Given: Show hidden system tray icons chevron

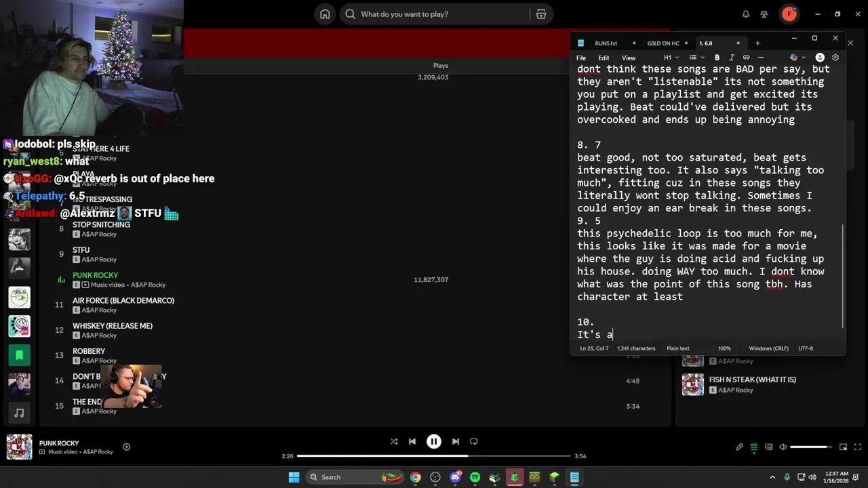Looking at the screenshot, I should tap(773, 477).
